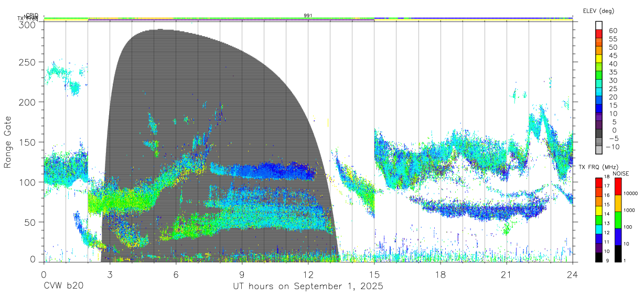Click the x-axis tick label '12'
Viewport: 644px width, 297px height.
tap(308, 274)
